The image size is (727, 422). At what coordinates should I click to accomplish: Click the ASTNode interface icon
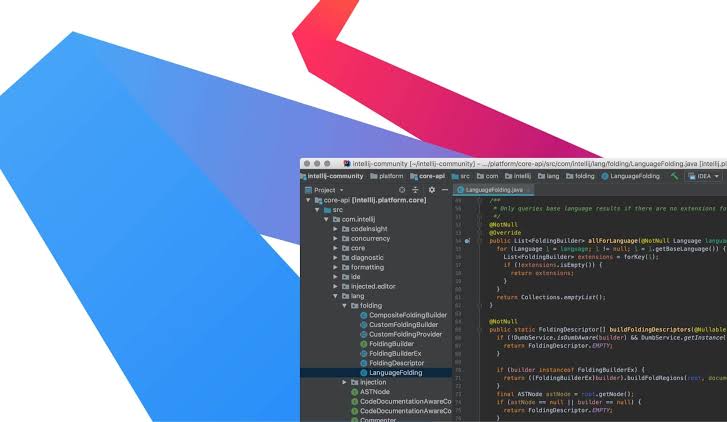tap(354, 392)
